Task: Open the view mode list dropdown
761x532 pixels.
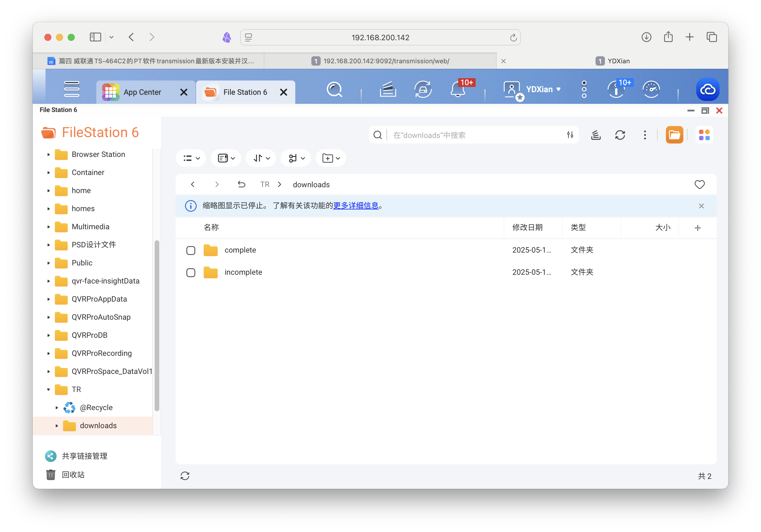Action: [191, 158]
